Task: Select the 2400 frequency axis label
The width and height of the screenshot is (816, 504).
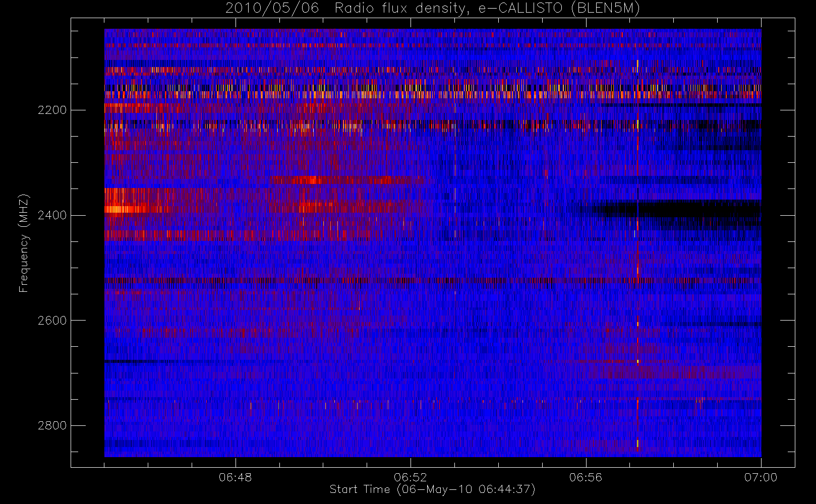Action: coord(52,216)
